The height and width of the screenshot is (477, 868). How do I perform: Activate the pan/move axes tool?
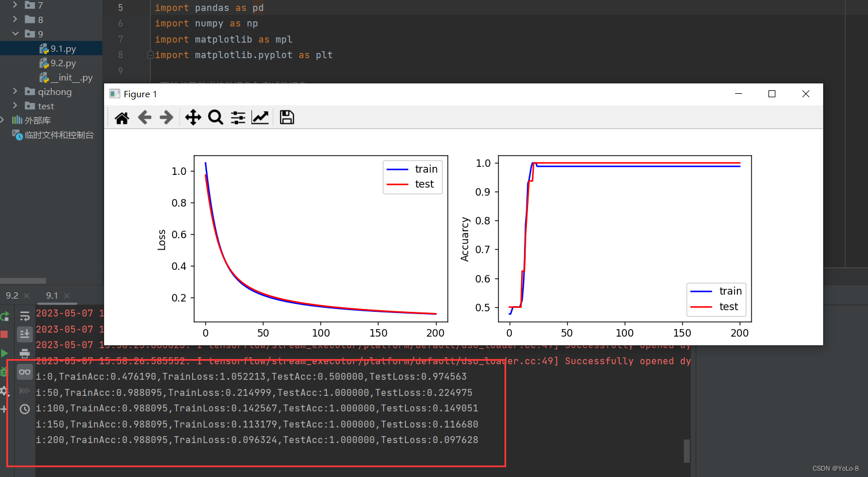[x=193, y=117]
